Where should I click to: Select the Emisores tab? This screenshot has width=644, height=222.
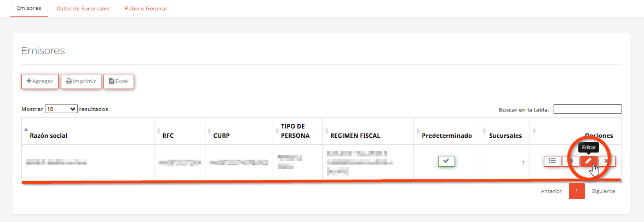tap(29, 8)
